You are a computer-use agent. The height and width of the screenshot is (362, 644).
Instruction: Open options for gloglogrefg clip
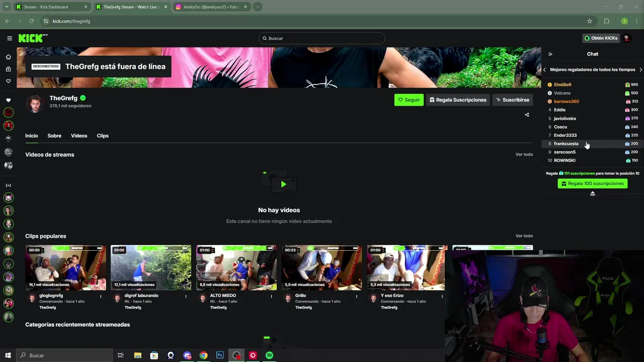pos(101,297)
